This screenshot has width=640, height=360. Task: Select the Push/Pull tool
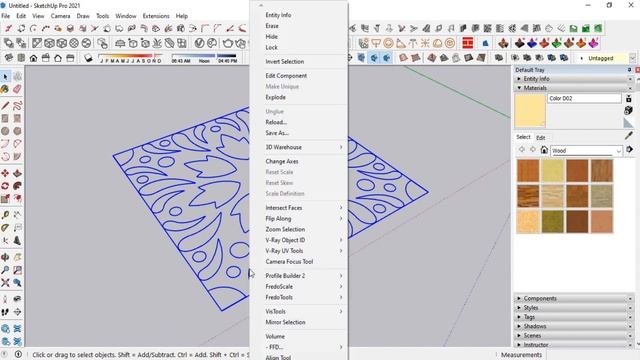coord(17,173)
